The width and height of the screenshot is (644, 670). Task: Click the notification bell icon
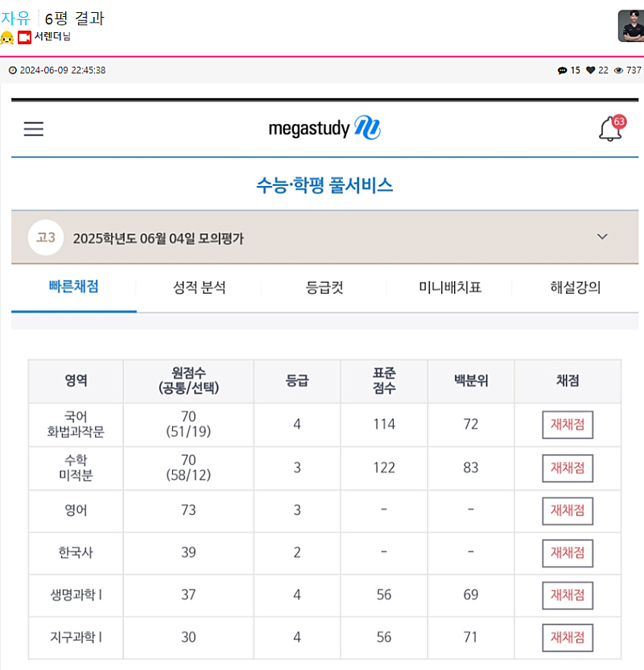pyautogui.click(x=610, y=129)
